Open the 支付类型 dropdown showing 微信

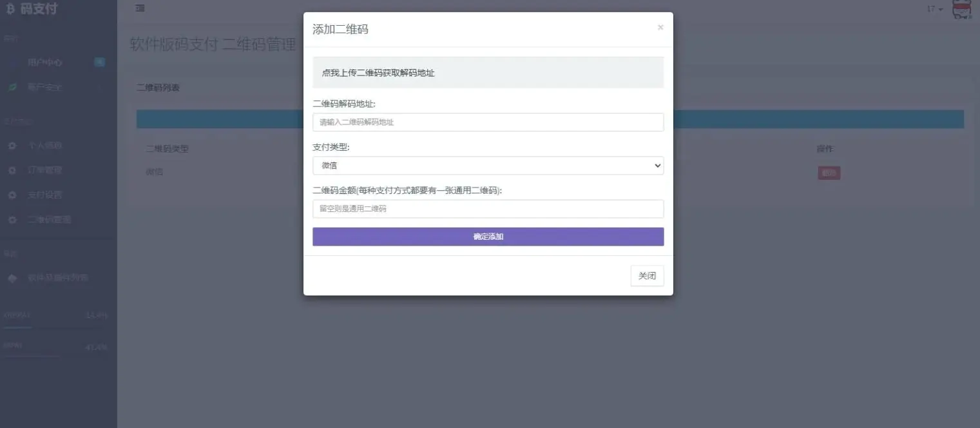tap(488, 166)
